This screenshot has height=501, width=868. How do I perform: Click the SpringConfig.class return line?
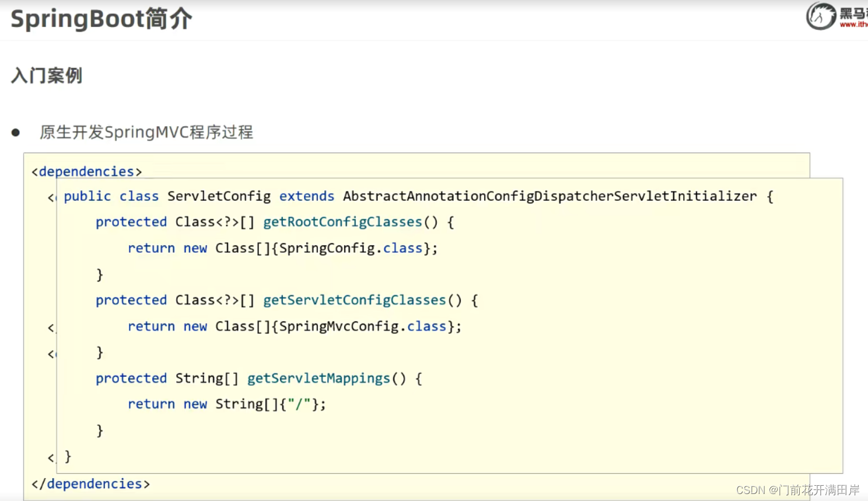pos(283,248)
